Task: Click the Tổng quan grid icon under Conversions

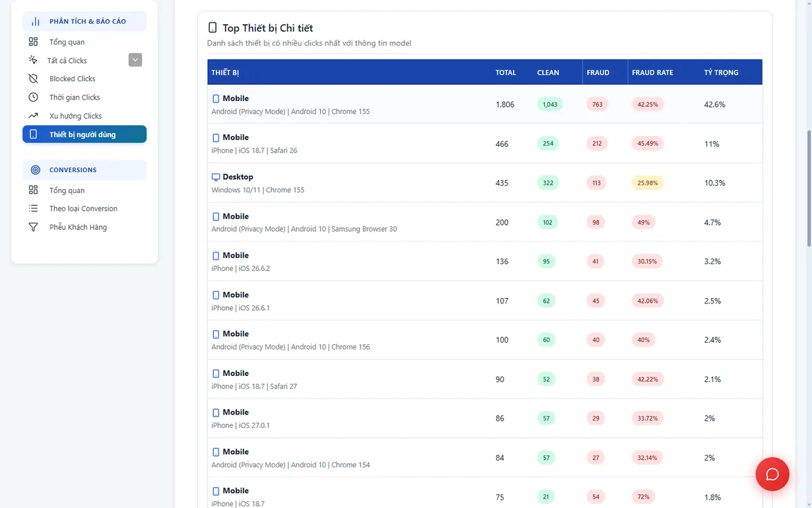Action: (33, 190)
